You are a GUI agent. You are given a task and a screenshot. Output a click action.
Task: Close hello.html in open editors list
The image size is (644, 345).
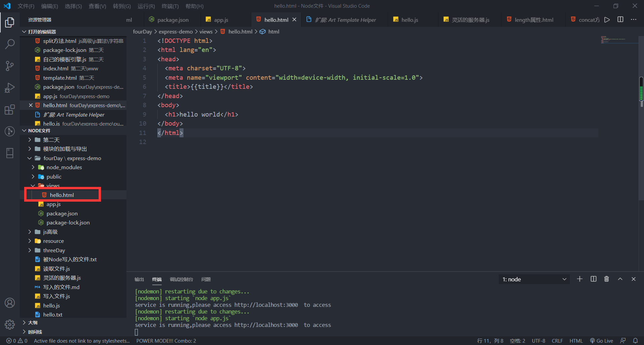coord(31,105)
